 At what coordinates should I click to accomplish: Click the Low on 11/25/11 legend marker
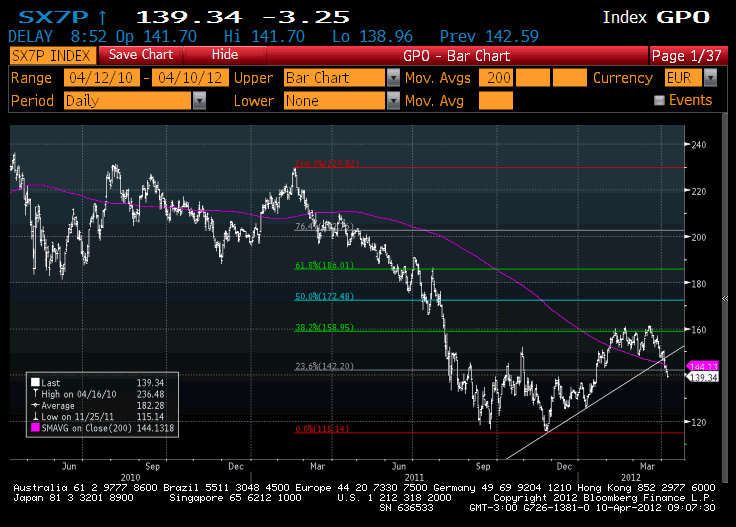35,416
